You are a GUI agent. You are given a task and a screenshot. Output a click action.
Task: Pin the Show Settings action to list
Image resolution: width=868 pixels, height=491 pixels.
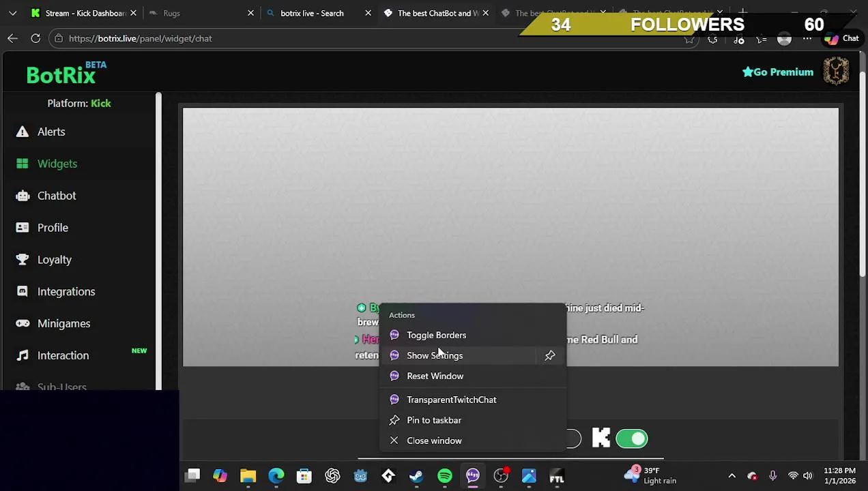(x=550, y=355)
